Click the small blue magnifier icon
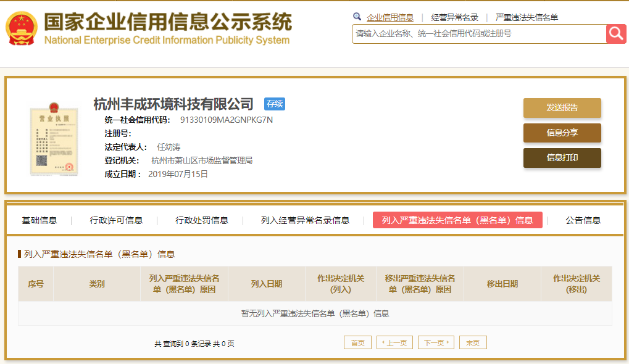The height and width of the screenshot is (364, 629). click(357, 17)
